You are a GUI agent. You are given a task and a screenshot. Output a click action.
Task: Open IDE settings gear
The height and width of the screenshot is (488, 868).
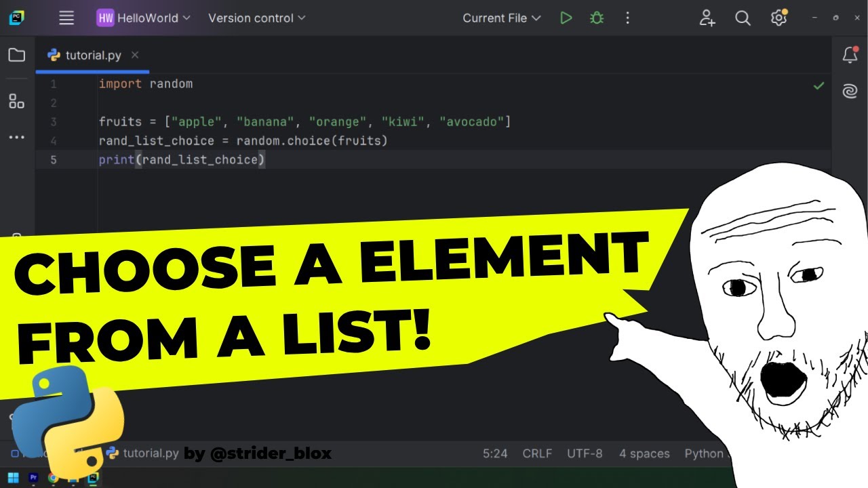click(x=779, y=18)
